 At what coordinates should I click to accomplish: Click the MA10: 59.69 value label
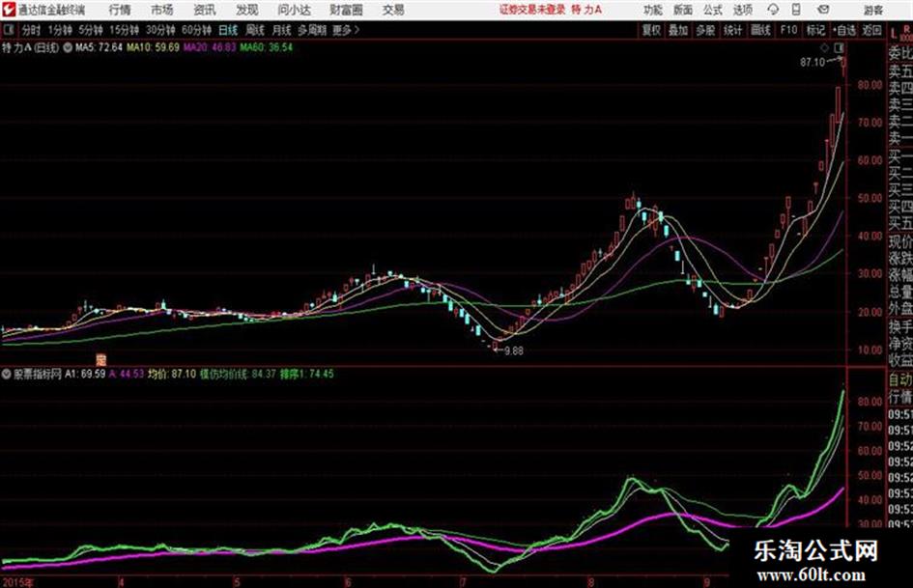(x=154, y=47)
